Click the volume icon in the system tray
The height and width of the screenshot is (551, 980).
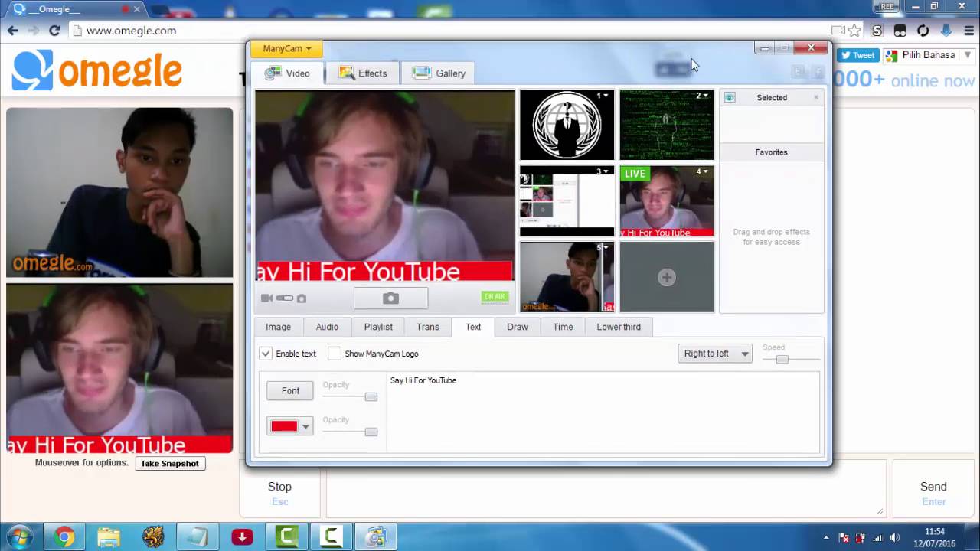click(895, 537)
